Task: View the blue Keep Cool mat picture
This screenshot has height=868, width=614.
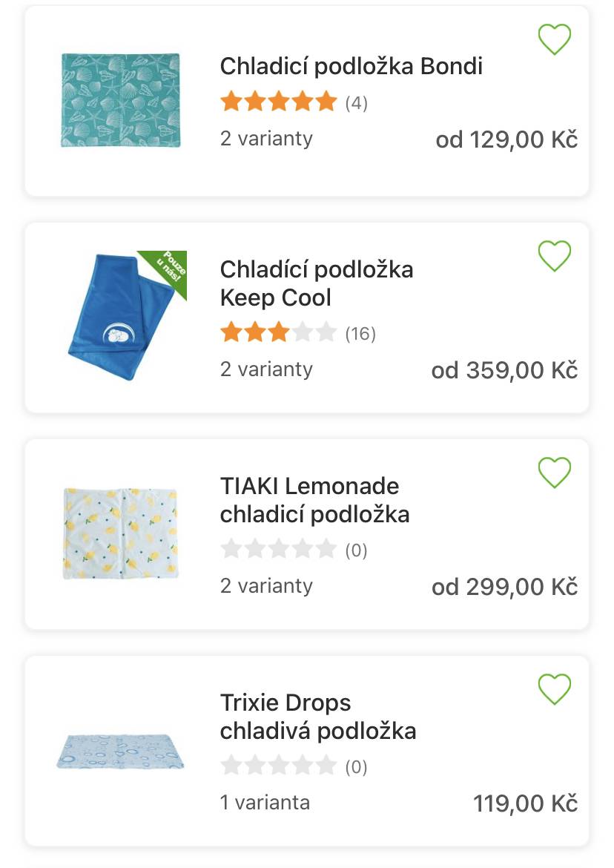Action: point(126,316)
